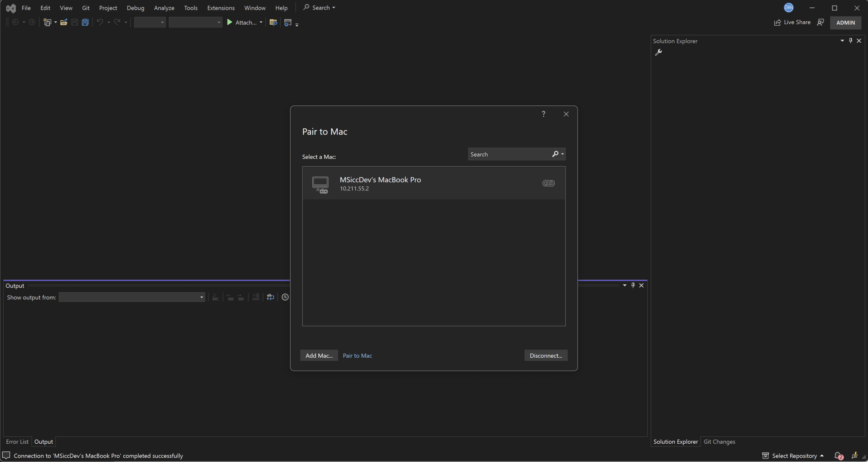The image size is (868, 462).
Task: Click the Go to Previous Message icon
Action: click(x=230, y=297)
